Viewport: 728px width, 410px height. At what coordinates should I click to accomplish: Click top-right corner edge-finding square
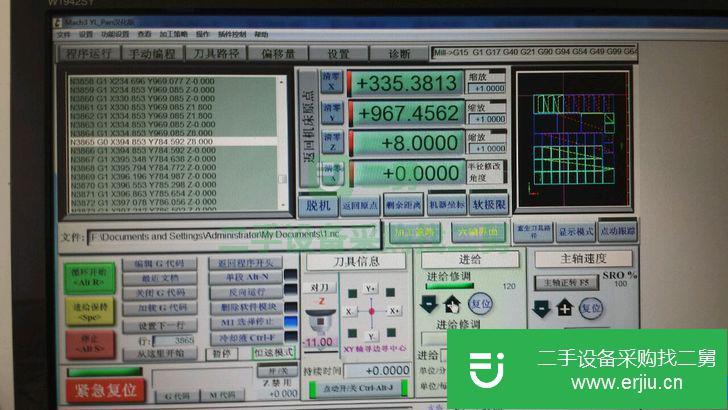390,292
